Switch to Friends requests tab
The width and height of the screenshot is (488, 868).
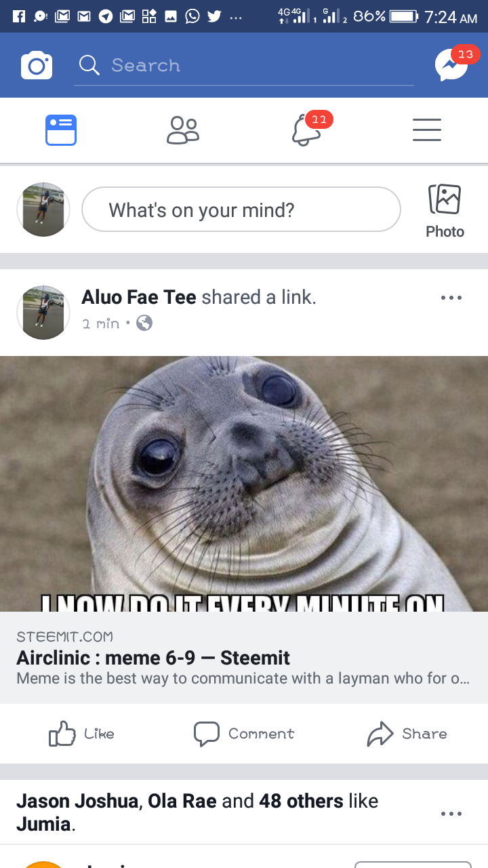[x=183, y=130]
